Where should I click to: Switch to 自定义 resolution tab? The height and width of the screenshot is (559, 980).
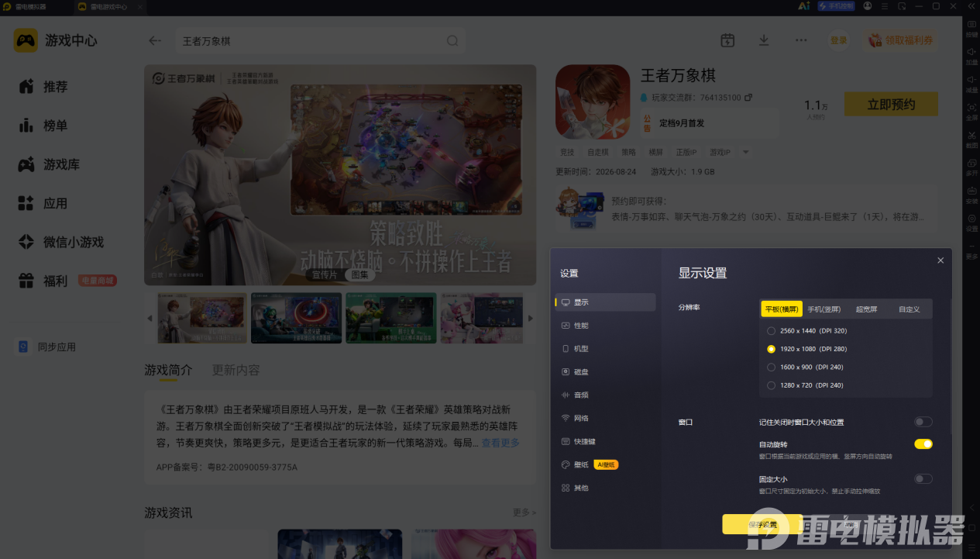click(x=909, y=309)
